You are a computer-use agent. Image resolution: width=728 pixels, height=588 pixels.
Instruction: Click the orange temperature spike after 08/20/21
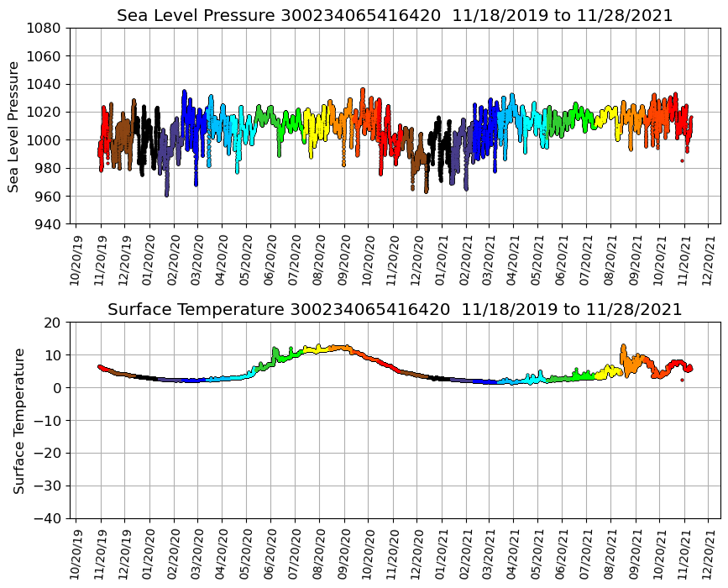[623, 346]
